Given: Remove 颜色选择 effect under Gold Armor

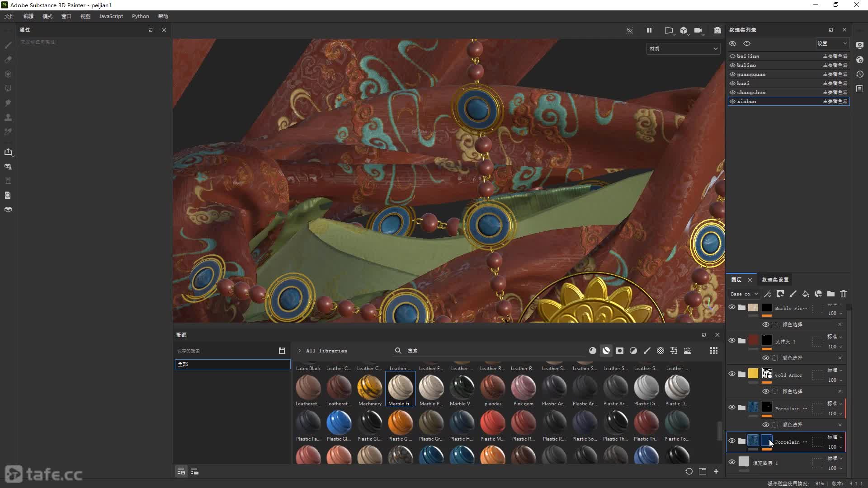Looking at the screenshot, I should pyautogui.click(x=840, y=391).
